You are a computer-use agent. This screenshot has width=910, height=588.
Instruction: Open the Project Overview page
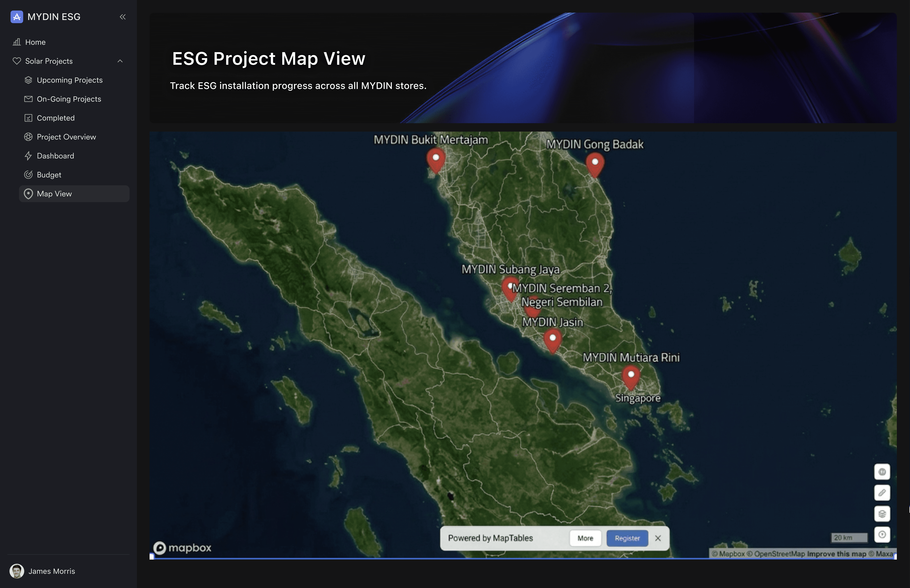pyautogui.click(x=67, y=137)
